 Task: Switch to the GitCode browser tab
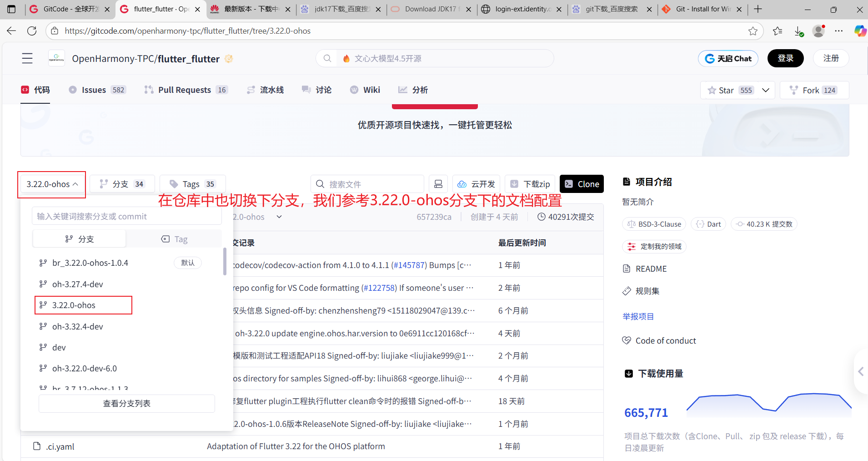(x=70, y=9)
